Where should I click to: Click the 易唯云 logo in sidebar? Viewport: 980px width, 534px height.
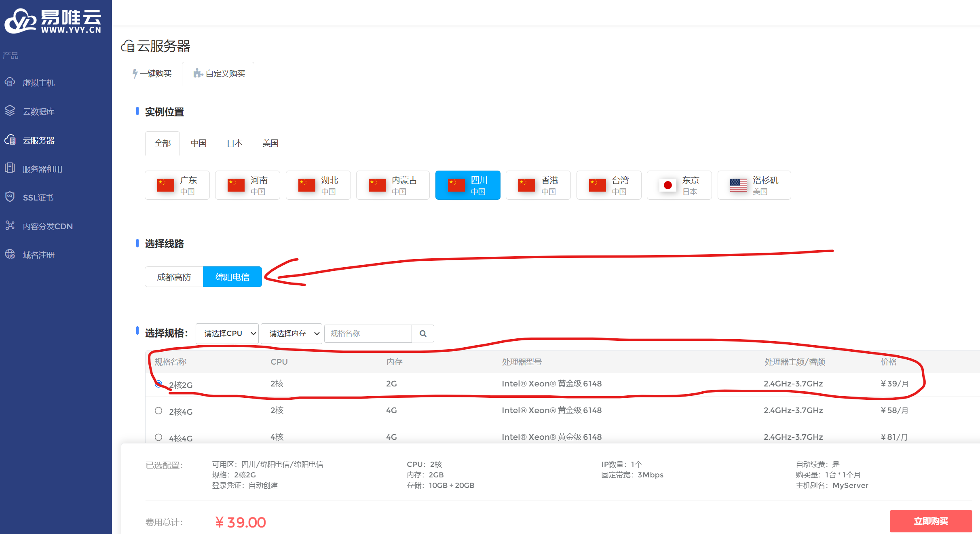click(53, 21)
